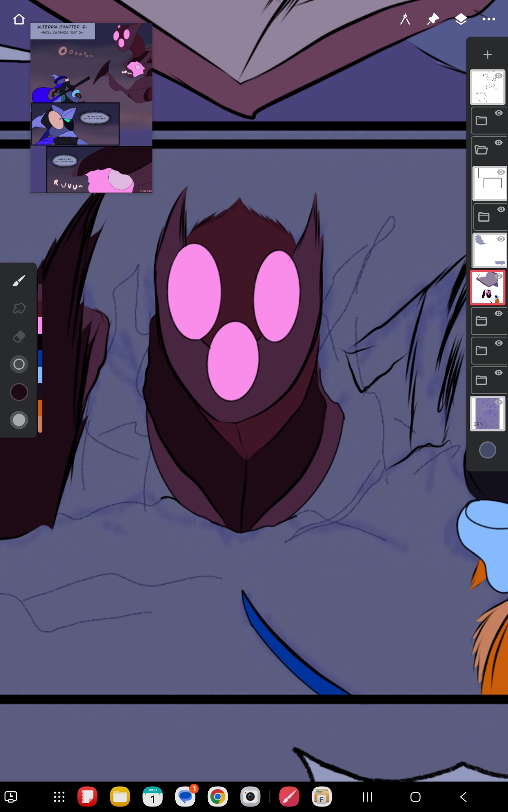Hide the top sketch layer via eye icon
The height and width of the screenshot is (812, 508).
[499, 76]
